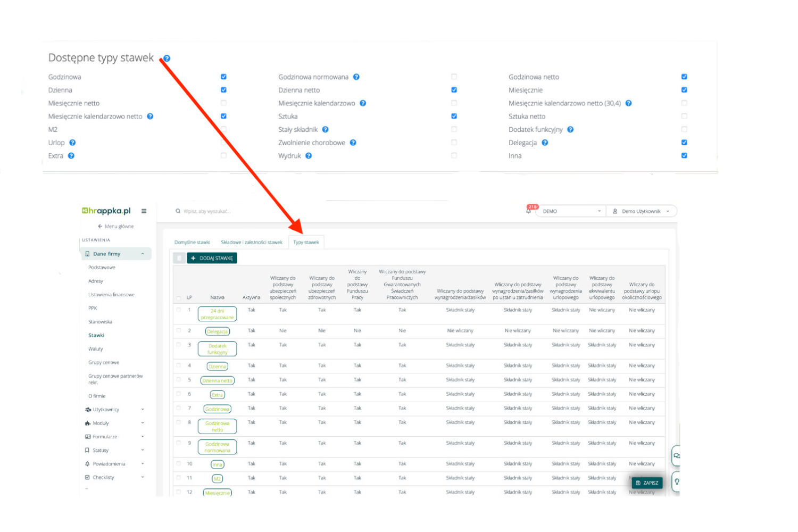Image resolution: width=798 pixels, height=532 pixels.
Task: Enable the Miesięcznie netto checkbox
Action: click(x=223, y=103)
